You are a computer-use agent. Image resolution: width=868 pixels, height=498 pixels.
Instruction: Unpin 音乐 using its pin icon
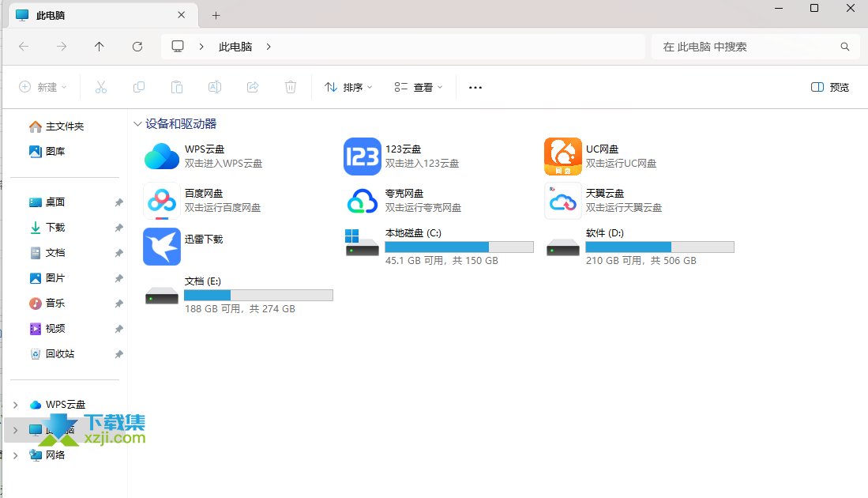click(118, 304)
